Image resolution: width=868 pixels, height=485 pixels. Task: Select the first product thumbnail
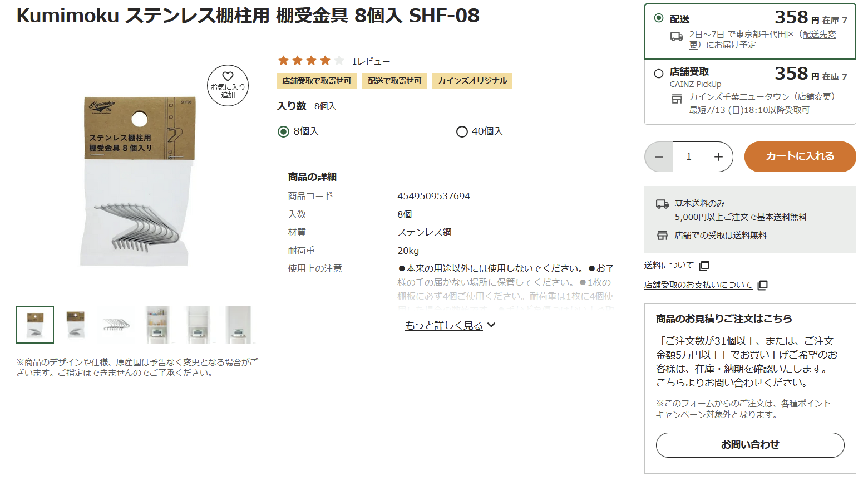tap(35, 325)
